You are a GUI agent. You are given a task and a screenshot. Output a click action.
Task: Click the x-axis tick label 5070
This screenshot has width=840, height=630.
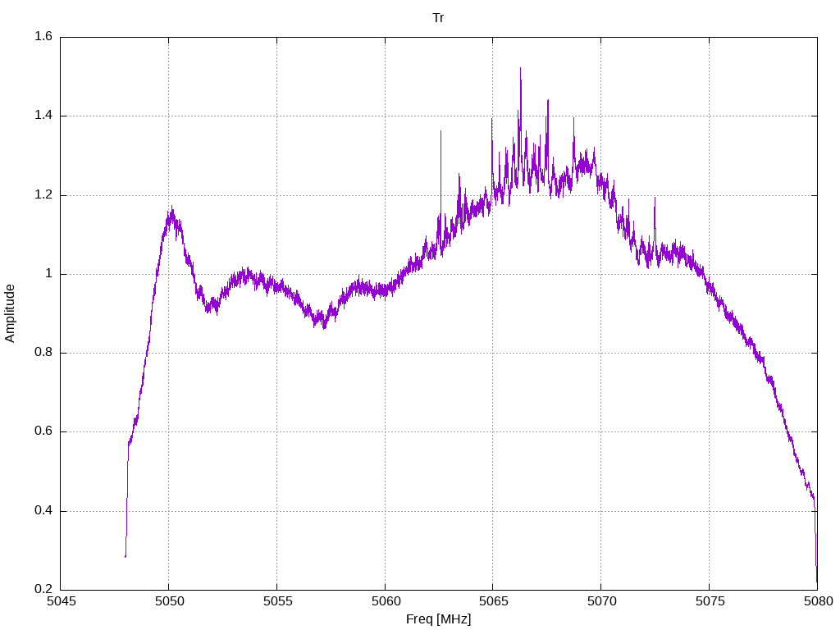[601, 601]
